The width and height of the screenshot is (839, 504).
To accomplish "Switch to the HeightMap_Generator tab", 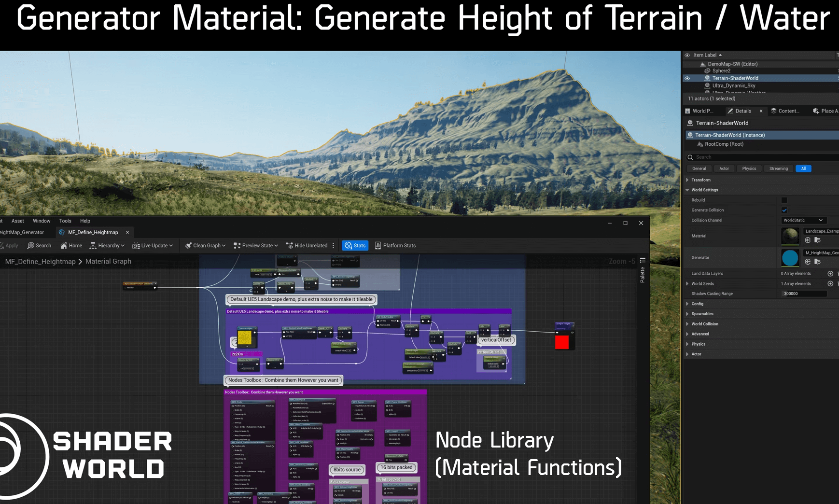I will click(x=22, y=232).
